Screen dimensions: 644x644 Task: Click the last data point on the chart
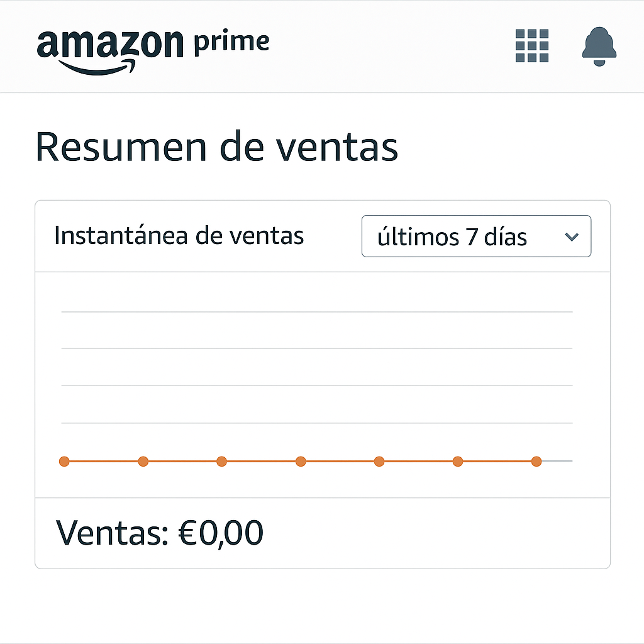coord(536,462)
